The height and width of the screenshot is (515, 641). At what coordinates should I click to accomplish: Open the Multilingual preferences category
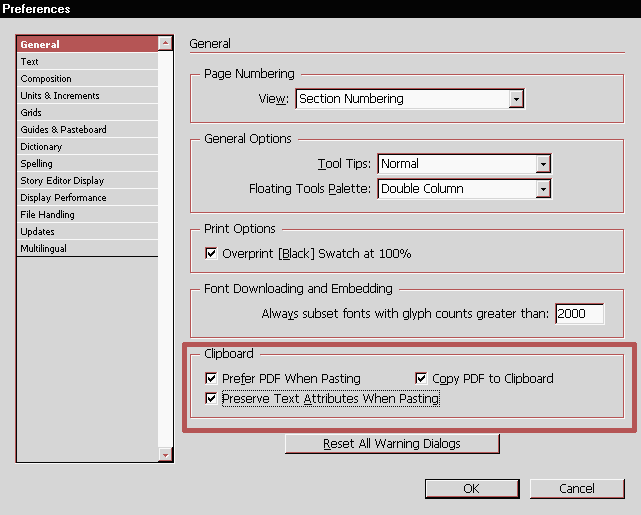(87, 249)
